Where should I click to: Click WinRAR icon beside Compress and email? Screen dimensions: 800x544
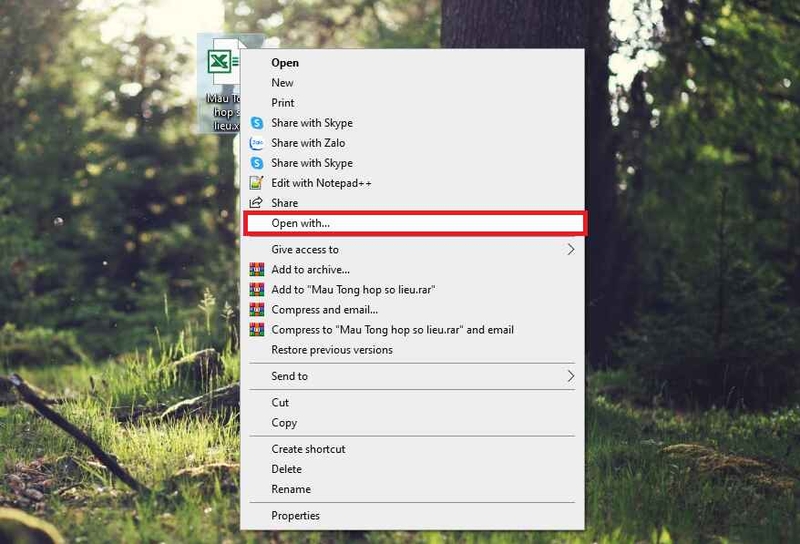[257, 310]
